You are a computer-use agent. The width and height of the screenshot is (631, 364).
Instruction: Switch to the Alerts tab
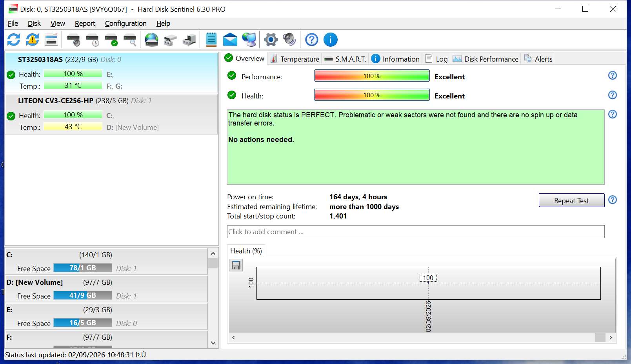pyautogui.click(x=538, y=59)
